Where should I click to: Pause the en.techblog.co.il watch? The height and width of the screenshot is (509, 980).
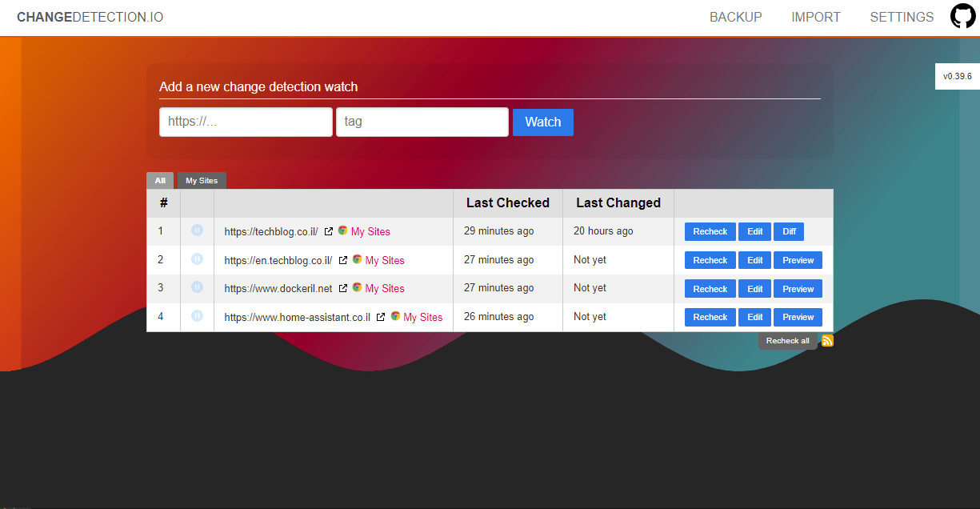click(197, 259)
